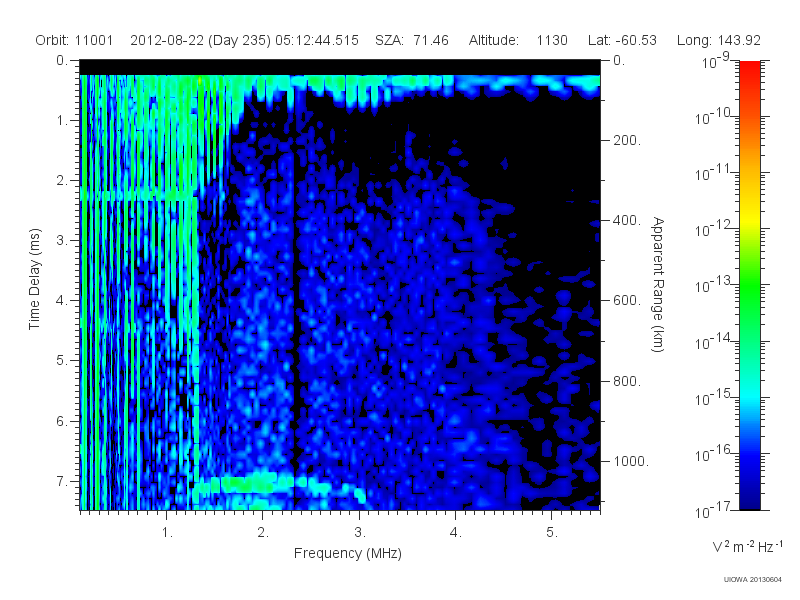Click the green echo trace near 7 ms

click(x=251, y=484)
